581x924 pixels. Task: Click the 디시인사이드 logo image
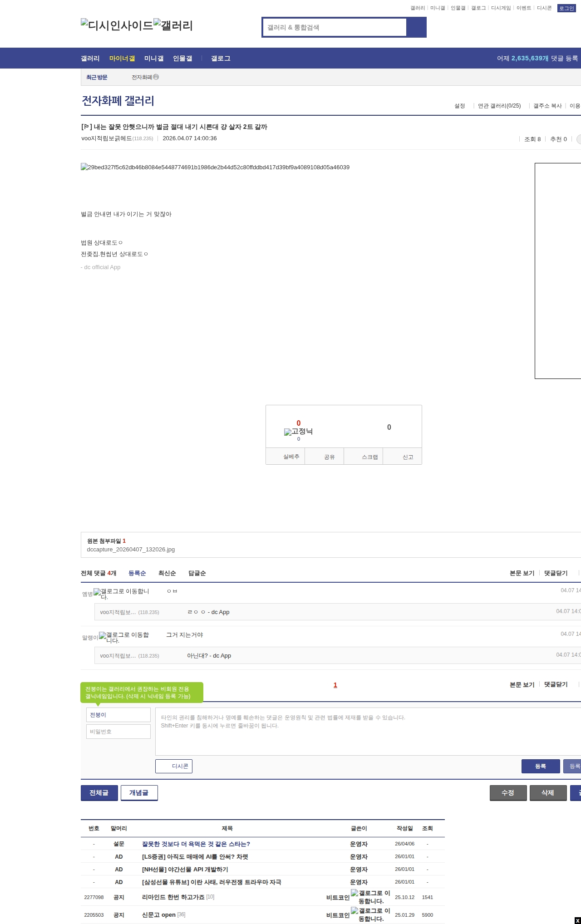pyautogui.click(x=117, y=25)
